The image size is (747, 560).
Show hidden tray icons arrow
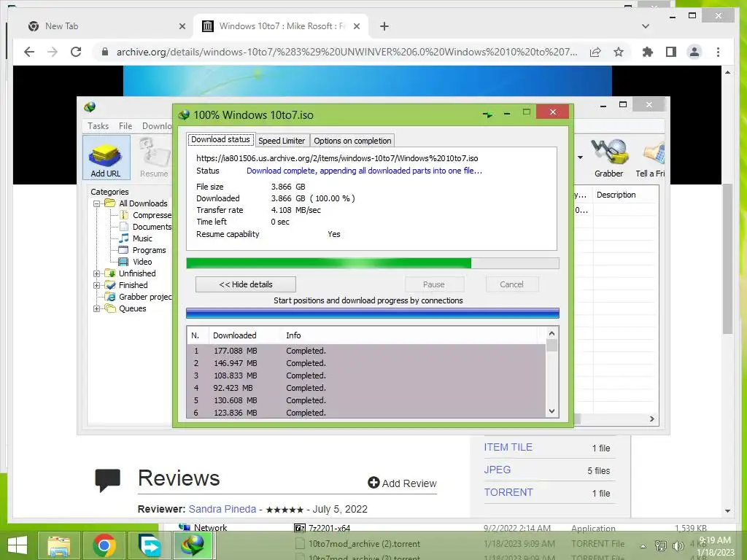[x=643, y=545]
